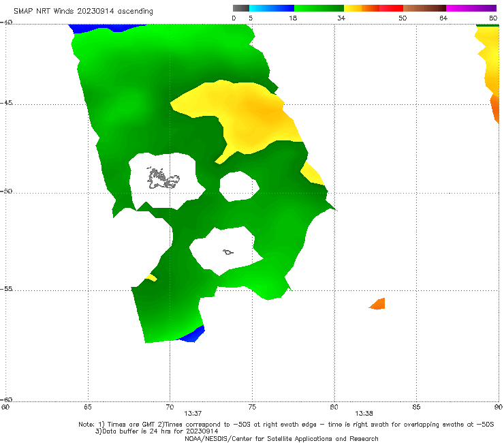
Task: Click the 'NOAA/NESDIS/Center for Satellite Applications' credit
Action: (281, 438)
